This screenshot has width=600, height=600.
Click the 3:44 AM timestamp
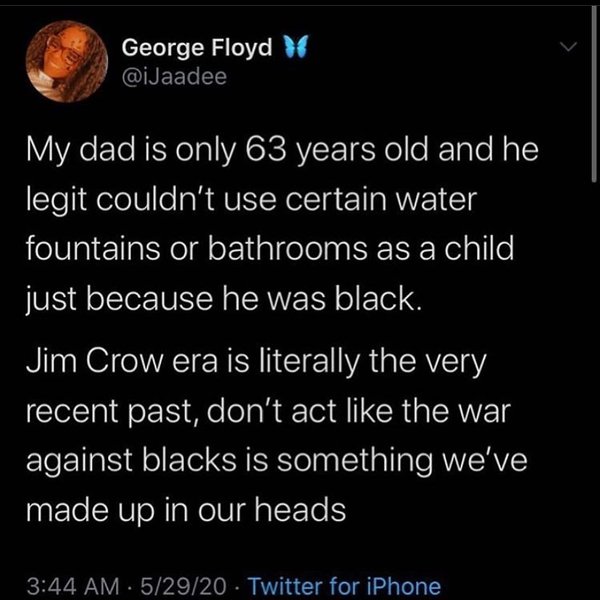pyautogui.click(x=70, y=586)
